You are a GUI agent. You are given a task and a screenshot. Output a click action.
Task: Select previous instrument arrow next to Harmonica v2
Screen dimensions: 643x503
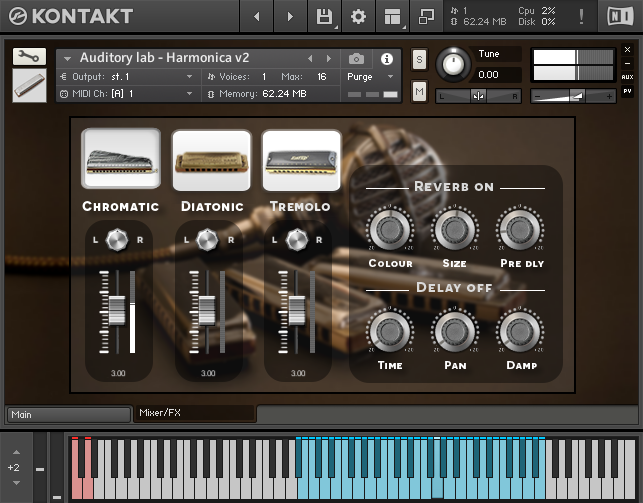310,59
